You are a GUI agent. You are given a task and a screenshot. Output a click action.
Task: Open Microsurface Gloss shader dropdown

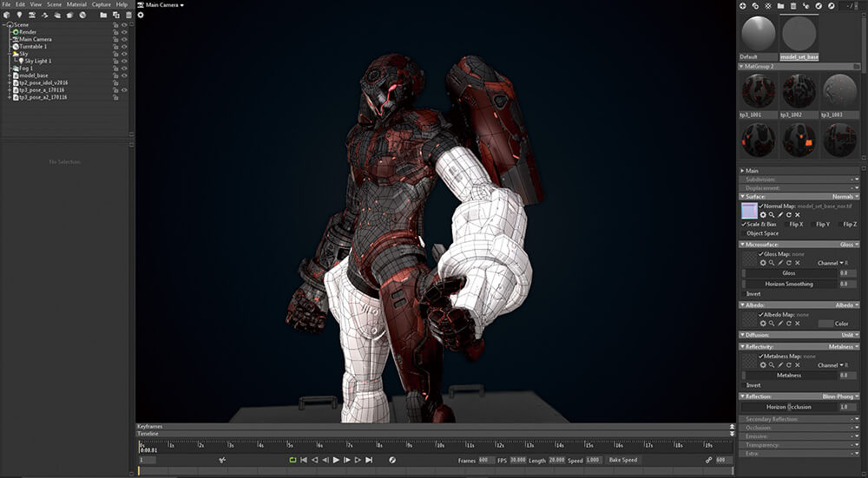point(849,244)
